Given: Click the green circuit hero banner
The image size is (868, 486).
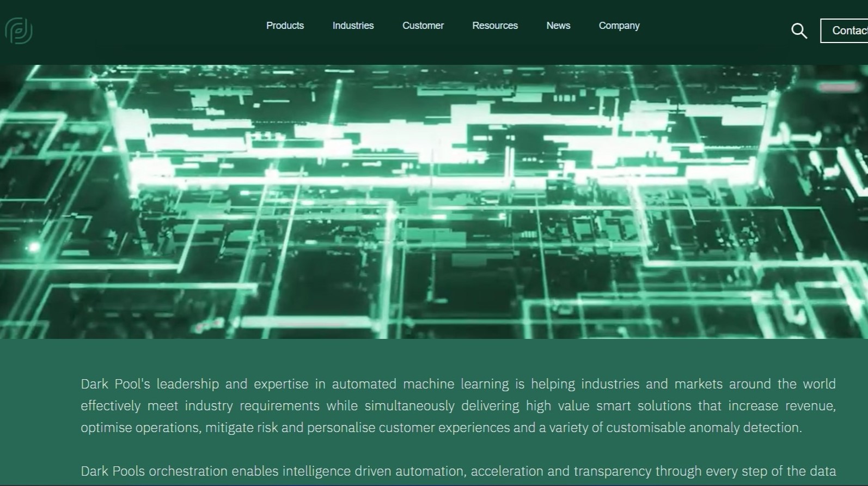Looking at the screenshot, I should [x=433, y=202].
